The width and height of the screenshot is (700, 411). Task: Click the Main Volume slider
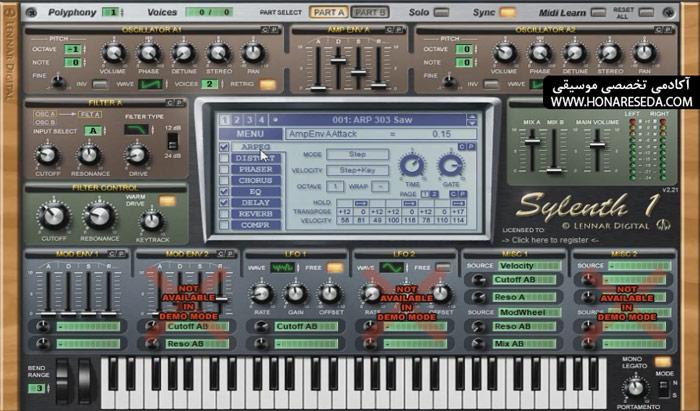[597, 145]
